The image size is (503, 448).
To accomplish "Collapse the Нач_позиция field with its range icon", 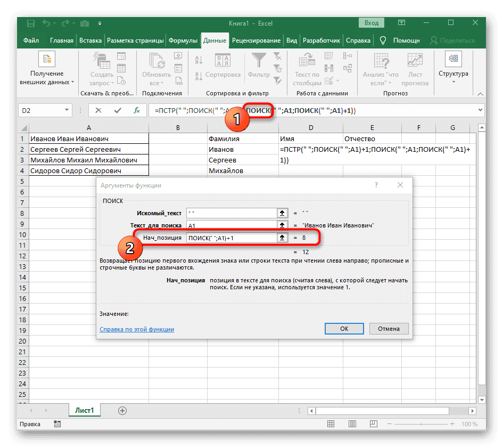I will pyautogui.click(x=283, y=238).
